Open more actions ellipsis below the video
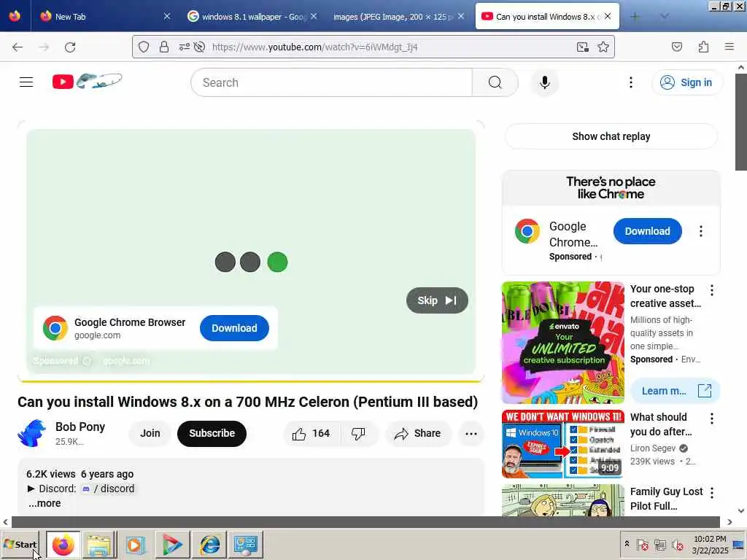747x560 pixels. [x=471, y=433]
